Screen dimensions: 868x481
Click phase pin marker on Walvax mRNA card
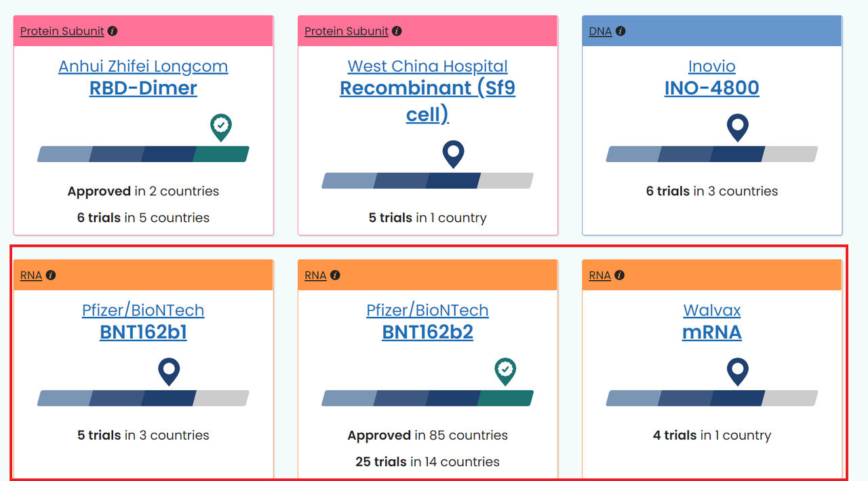pyautogui.click(x=737, y=371)
